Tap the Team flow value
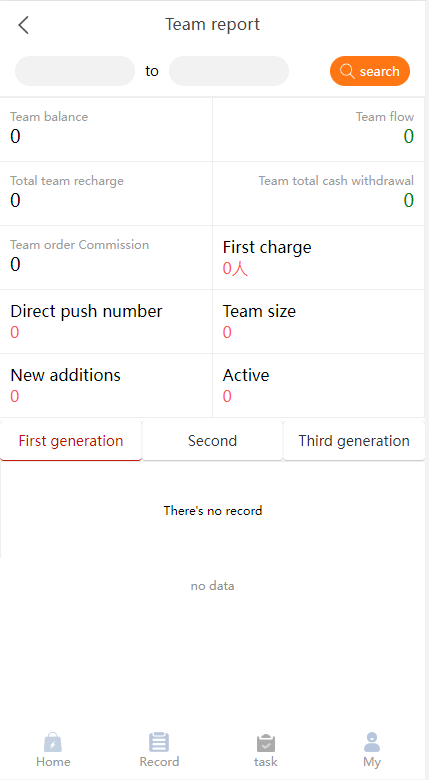The image size is (429, 780). point(409,136)
